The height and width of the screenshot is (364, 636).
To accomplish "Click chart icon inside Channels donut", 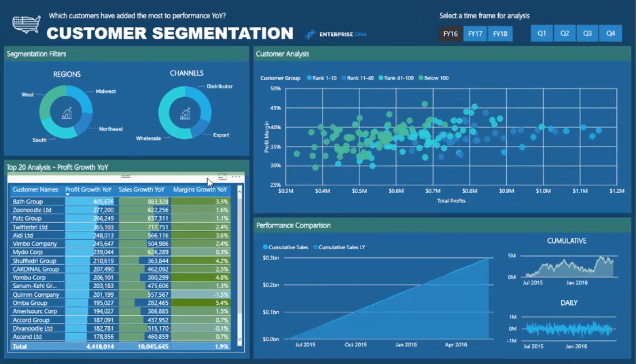I will pyautogui.click(x=185, y=114).
